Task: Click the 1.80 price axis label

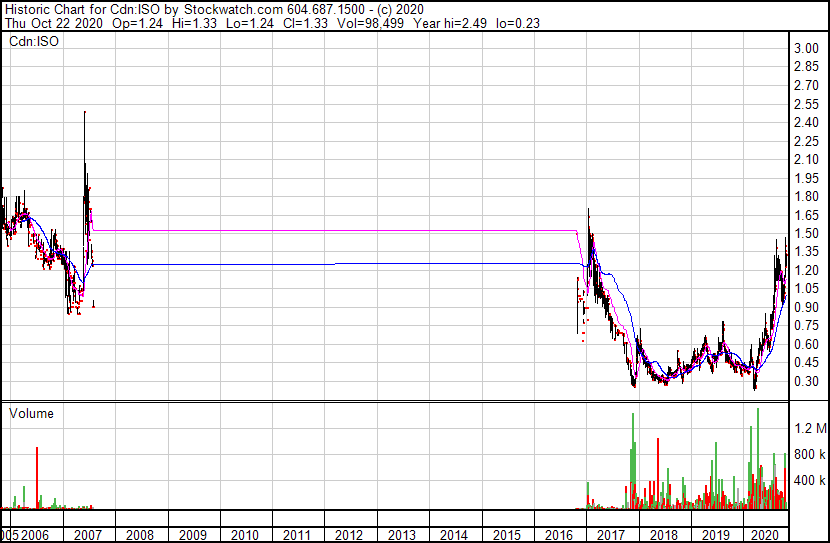Action: [x=806, y=196]
